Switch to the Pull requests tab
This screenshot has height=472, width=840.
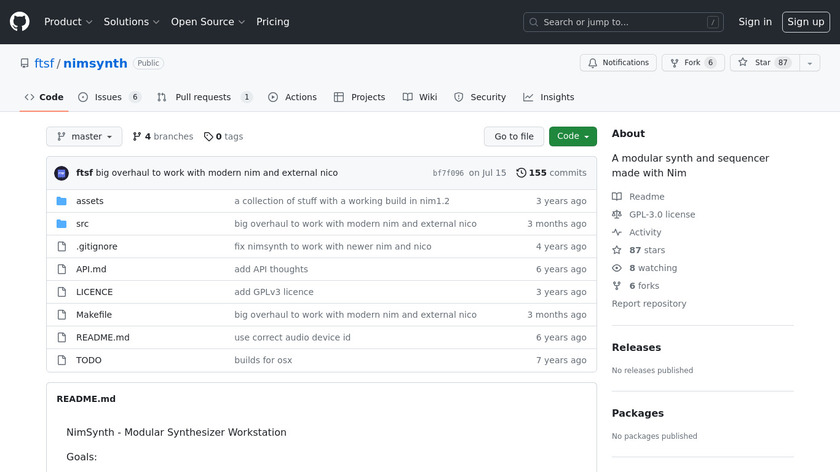pos(206,97)
